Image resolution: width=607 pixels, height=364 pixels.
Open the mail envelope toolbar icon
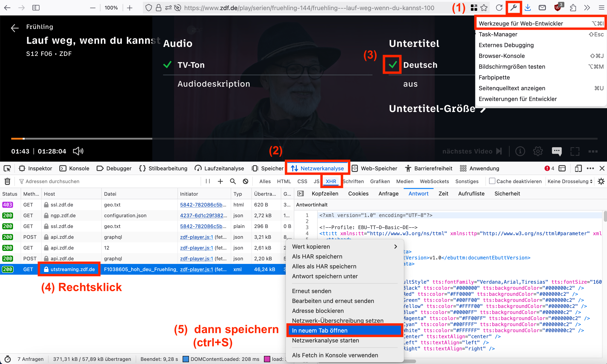coord(542,8)
